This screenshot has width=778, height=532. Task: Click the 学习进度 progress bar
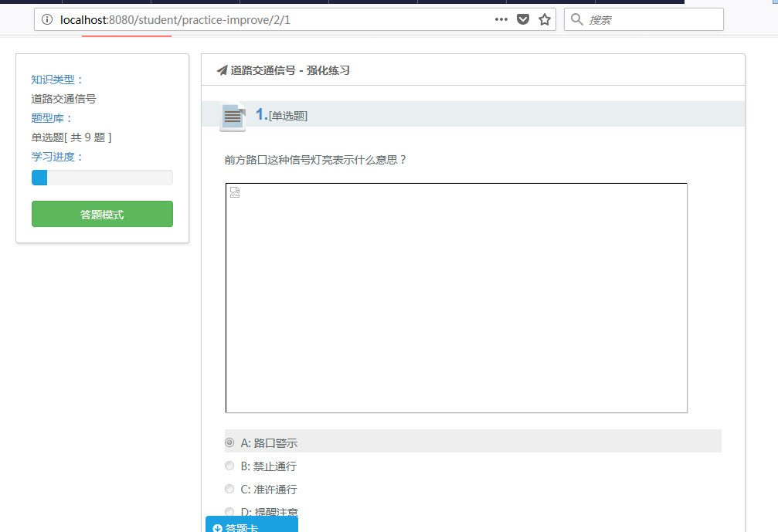coord(102,178)
